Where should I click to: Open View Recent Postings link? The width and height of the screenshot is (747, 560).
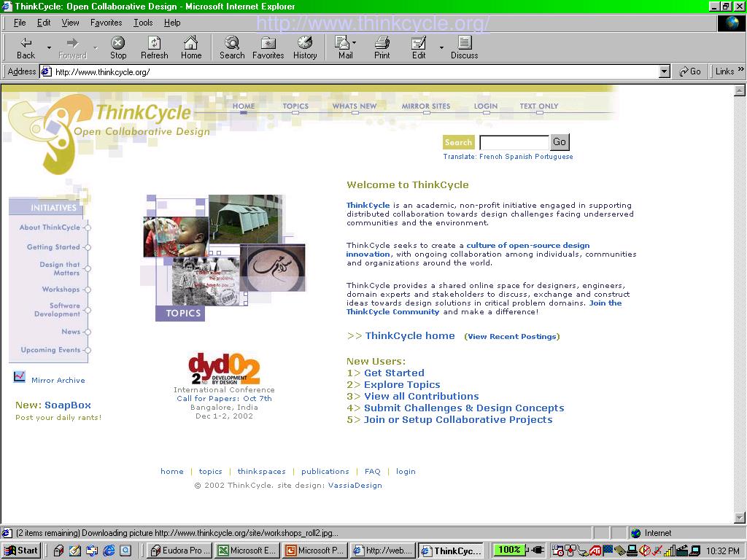pos(512,336)
